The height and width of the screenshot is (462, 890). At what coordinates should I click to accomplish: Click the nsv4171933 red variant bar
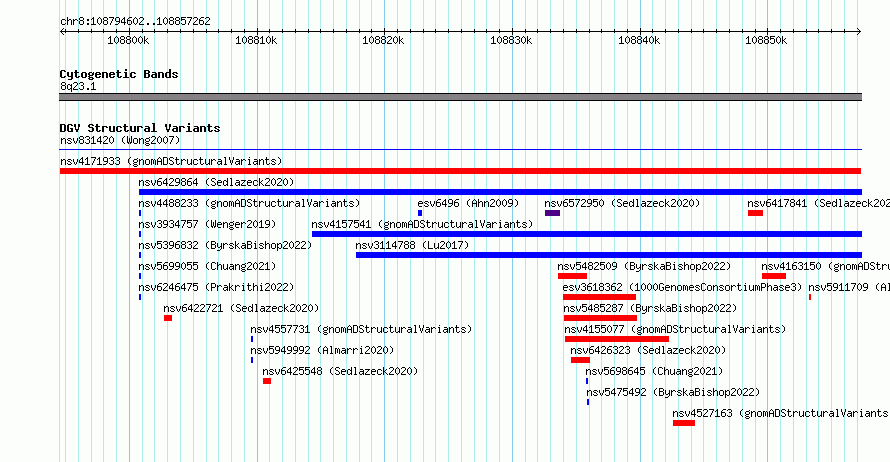(x=460, y=171)
